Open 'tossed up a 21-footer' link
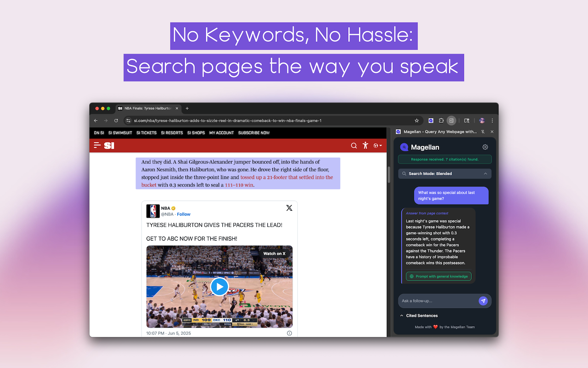The height and width of the screenshot is (368, 588). [287, 177]
